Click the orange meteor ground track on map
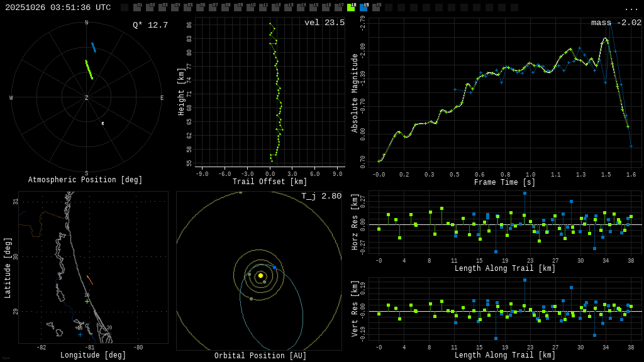The width and height of the screenshot is (644, 362). click(x=90, y=280)
